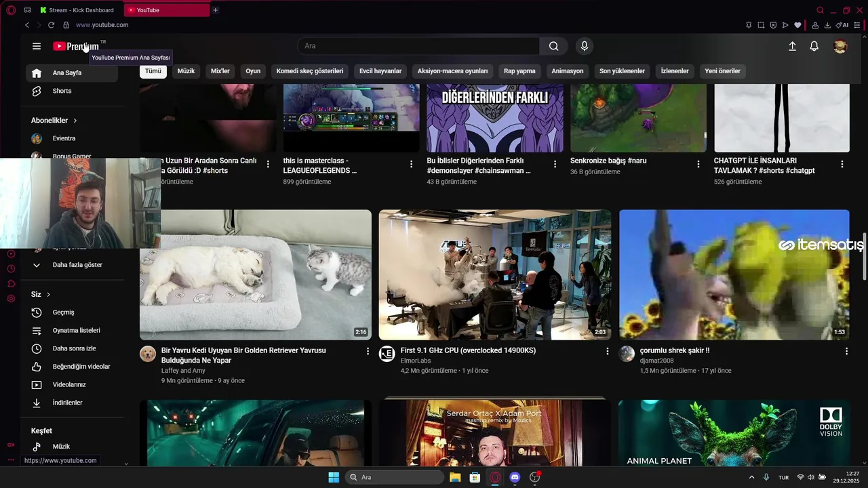Open options for Yavru Kedi video

tap(368, 351)
